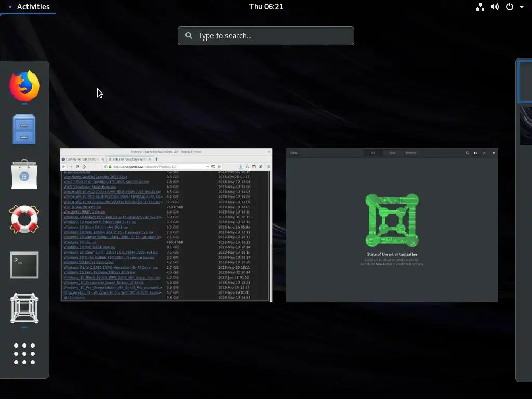This screenshot has height=399, width=532.
Task: Click the site information icon in the Firefox URL bar
Action: [106, 167]
